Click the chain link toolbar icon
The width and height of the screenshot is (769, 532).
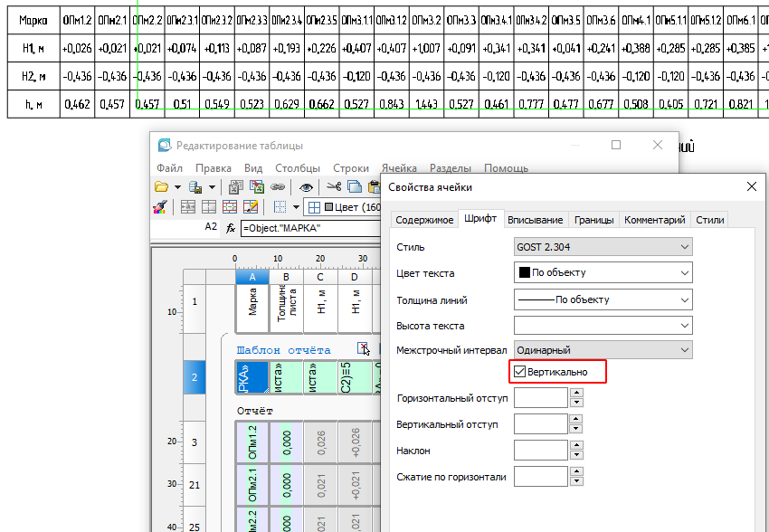(x=278, y=186)
